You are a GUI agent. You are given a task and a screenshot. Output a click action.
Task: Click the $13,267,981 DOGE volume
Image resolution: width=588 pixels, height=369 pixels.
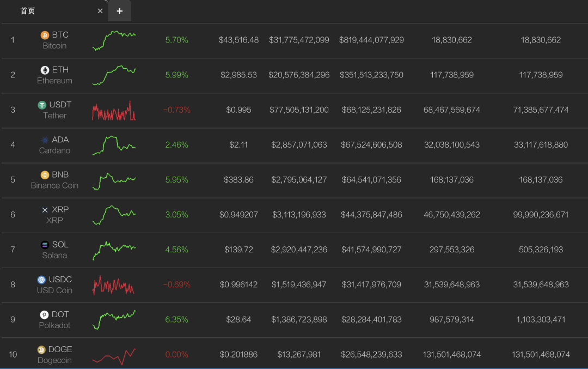coord(299,354)
